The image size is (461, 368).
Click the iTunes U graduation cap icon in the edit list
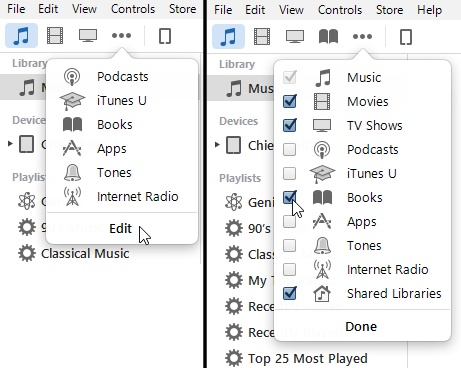(x=322, y=174)
